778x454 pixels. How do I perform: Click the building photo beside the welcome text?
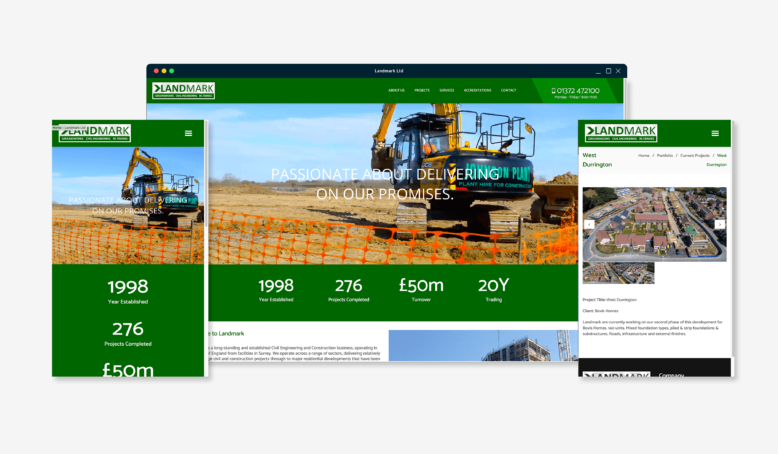483,345
